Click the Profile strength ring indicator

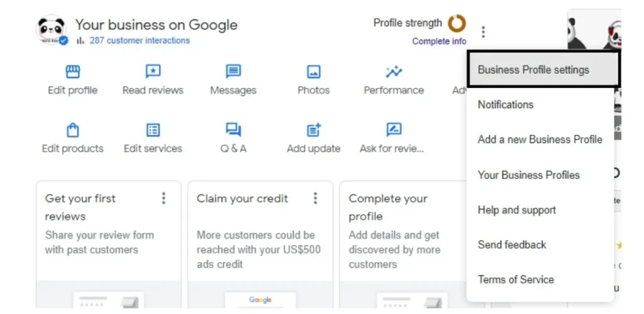click(457, 23)
